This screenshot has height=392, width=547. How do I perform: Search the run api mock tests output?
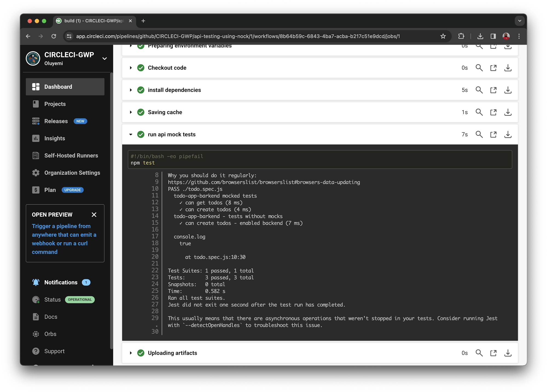pyautogui.click(x=479, y=134)
